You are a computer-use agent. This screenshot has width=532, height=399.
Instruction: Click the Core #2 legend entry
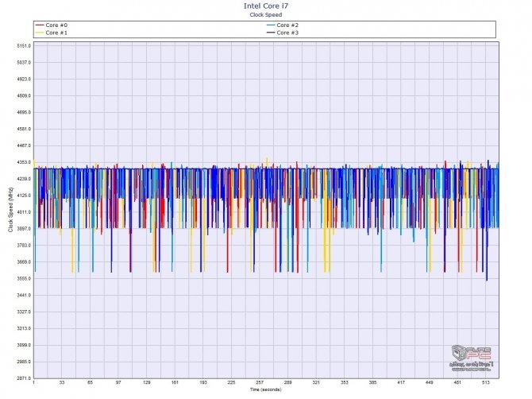point(283,25)
